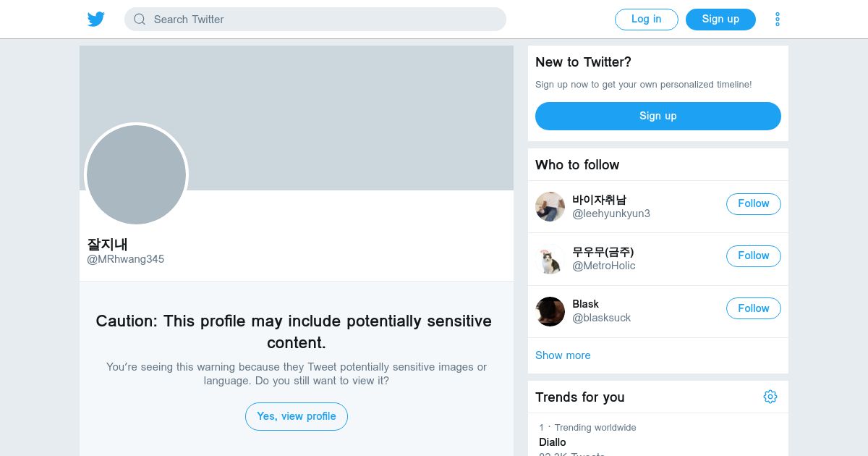
Task: Click the large Sign up button in sidebar
Action: pos(658,116)
